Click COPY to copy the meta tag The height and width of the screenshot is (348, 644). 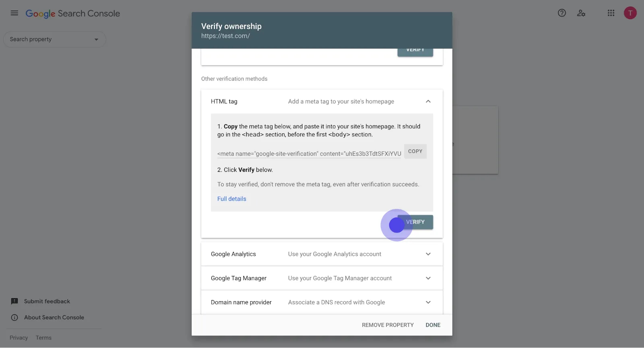415,151
